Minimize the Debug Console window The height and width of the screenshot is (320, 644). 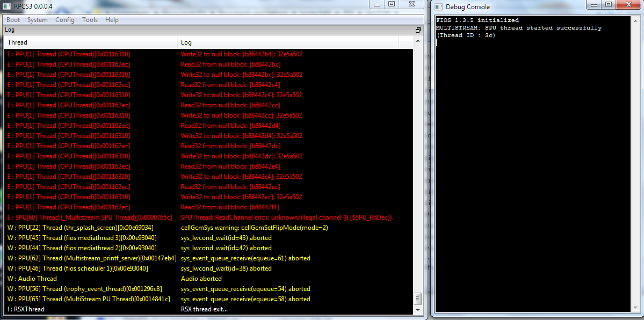tap(594, 4)
